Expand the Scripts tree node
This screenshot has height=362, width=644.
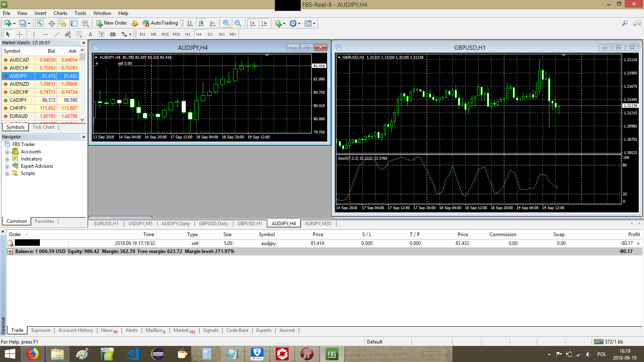(x=7, y=174)
